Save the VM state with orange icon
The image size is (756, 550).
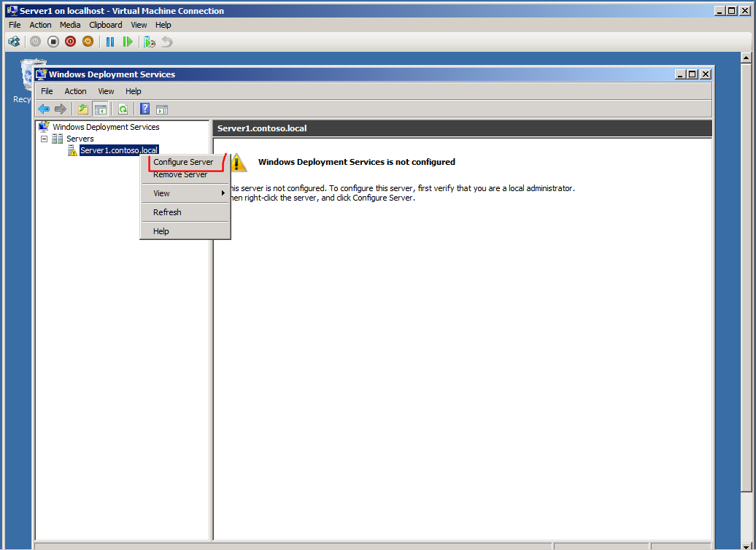(88, 42)
